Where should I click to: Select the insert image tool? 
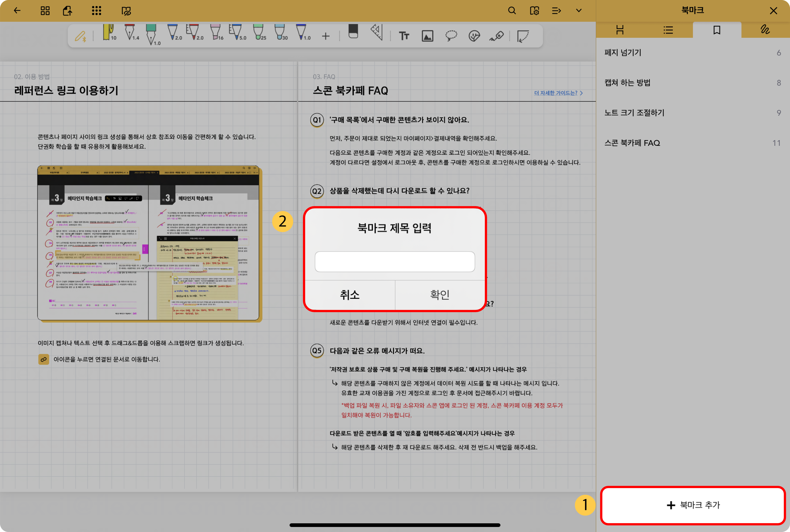[x=427, y=36]
